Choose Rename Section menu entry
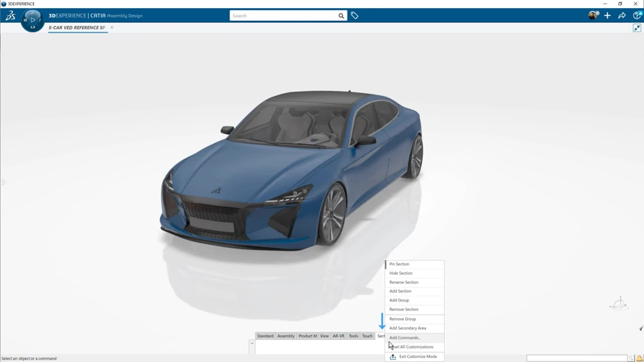This screenshot has width=644, height=362. pyautogui.click(x=415, y=282)
